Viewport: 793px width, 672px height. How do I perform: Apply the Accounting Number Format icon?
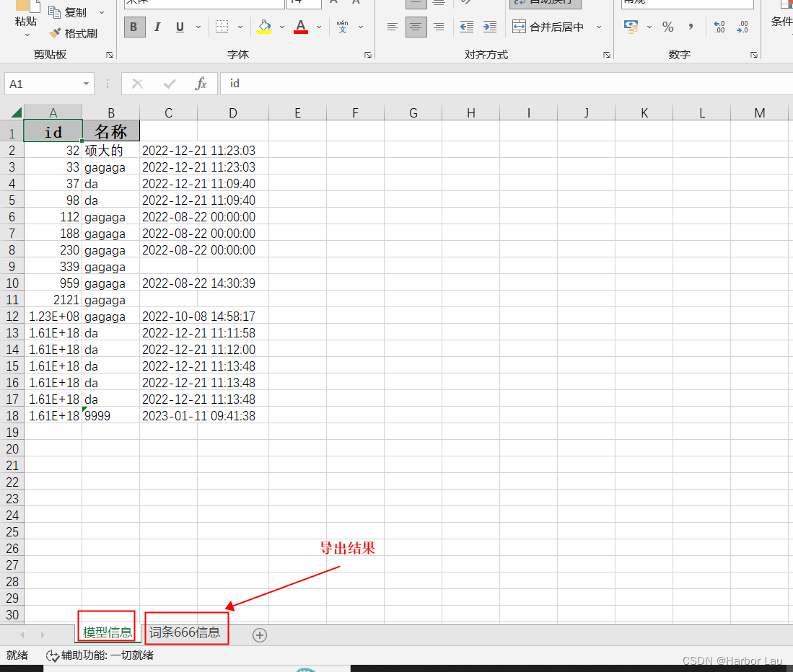(x=631, y=27)
